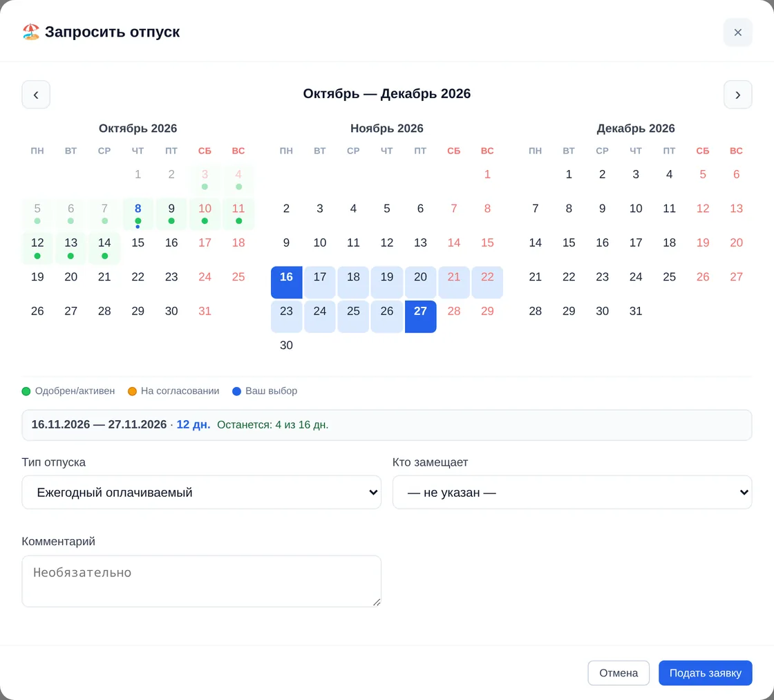
Task: Select December 14 in the calendar
Action: [535, 248]
